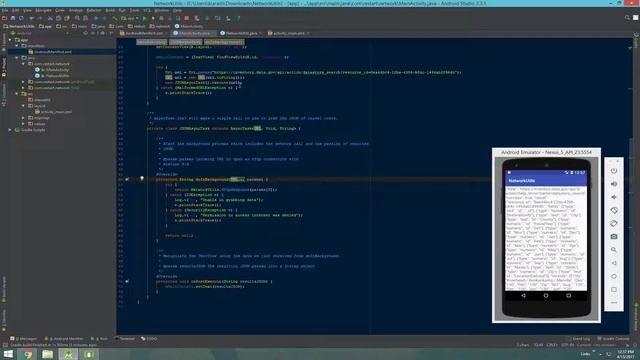Click emulator rotate left icon
The height and width of the screenshot is (360, 640).
[x=614, y=210]
